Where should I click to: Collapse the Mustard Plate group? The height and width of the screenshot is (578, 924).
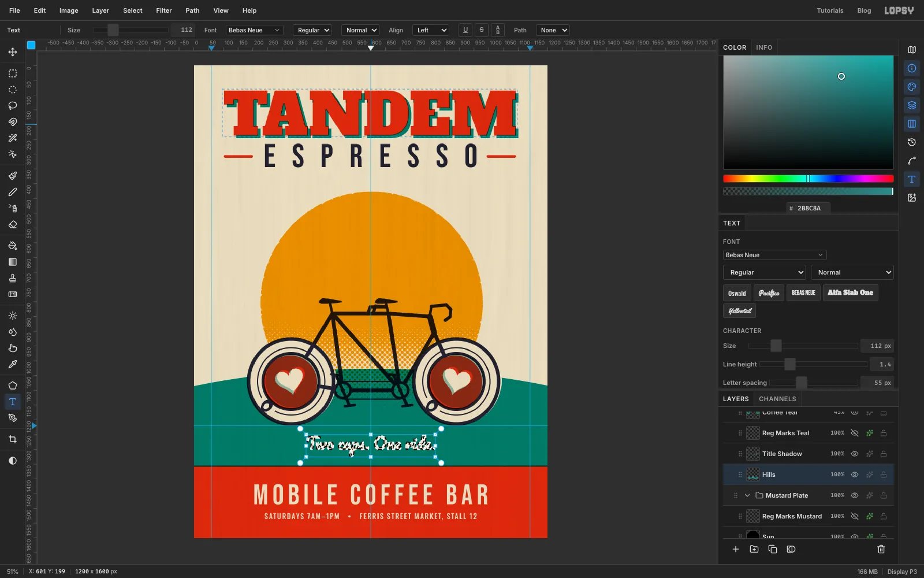point(747,495)
